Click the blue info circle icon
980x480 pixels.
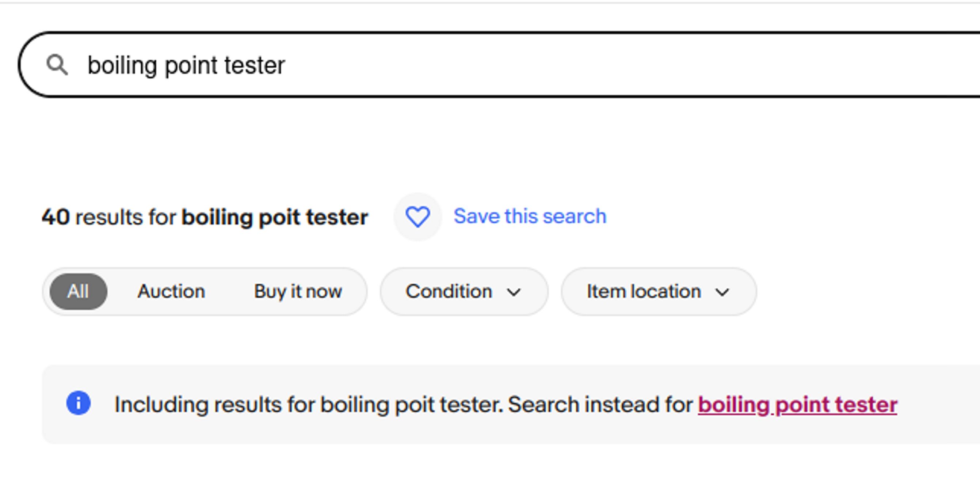[x=79, y=403]
